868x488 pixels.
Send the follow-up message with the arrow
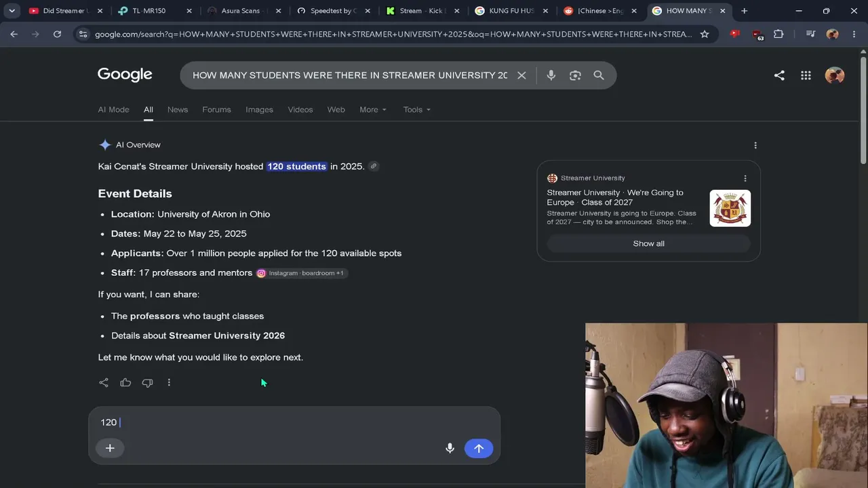(479, 448)
